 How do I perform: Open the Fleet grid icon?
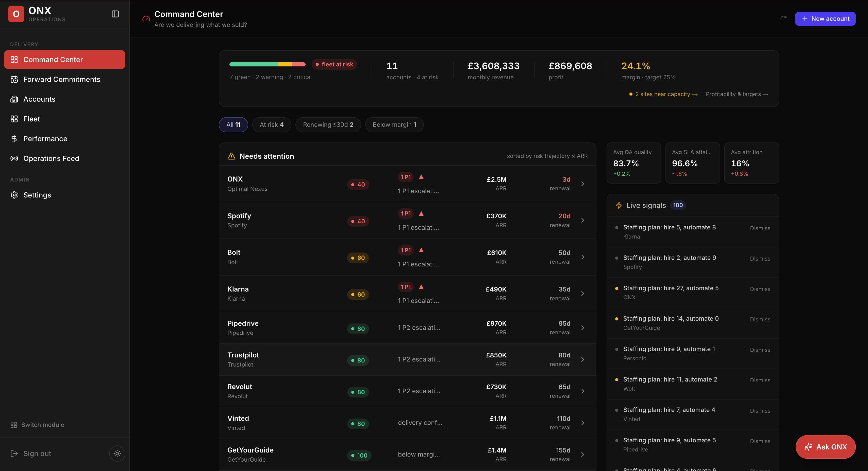pos(14,119)
